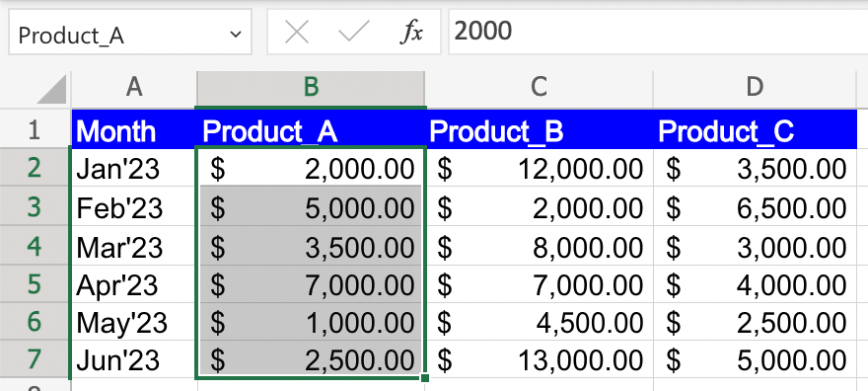
Task: Select Product_C value 3,000.00 for Mar'23
Action: click(756, 245)
